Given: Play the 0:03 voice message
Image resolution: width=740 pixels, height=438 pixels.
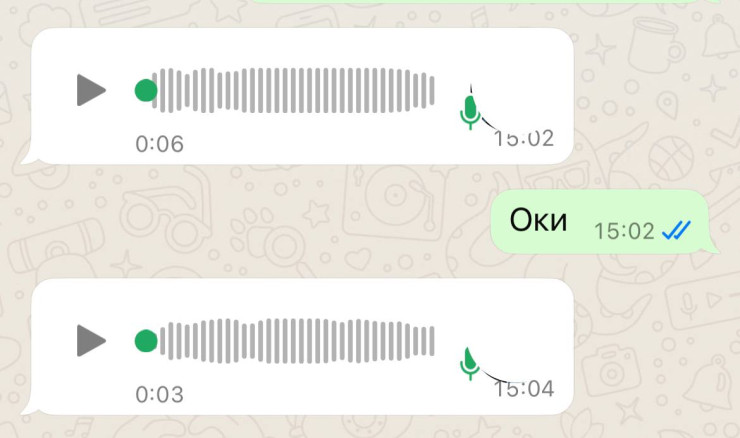Looking at the screenshot, I should [91, 340].
